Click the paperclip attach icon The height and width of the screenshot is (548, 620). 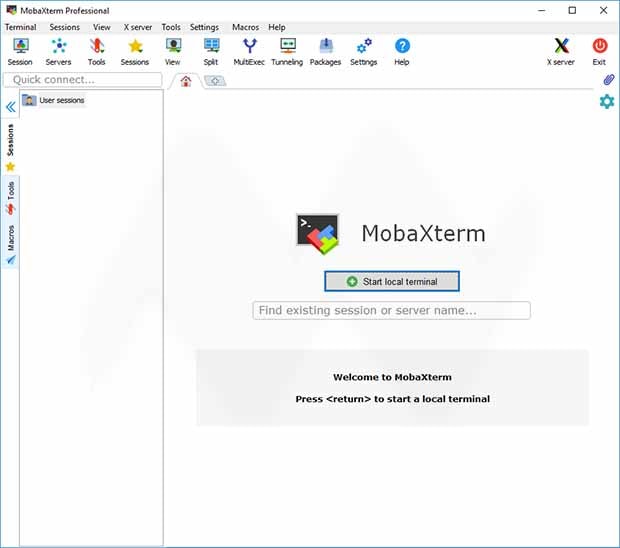[x=608, y=79]
